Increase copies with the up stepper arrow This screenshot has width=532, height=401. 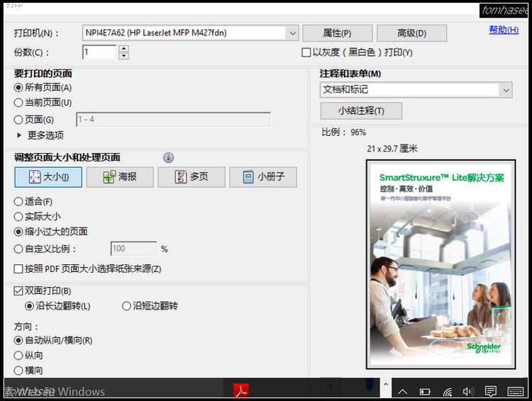pos(124,49)
